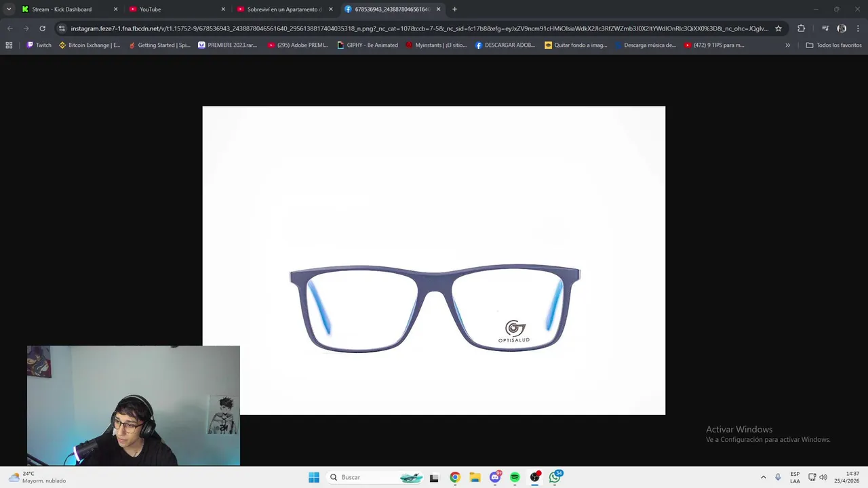Click the instagram.feze7-1 URL address bar
This screenshot has width=868, height=488.
pyautogui.click(x=419, y=28)
